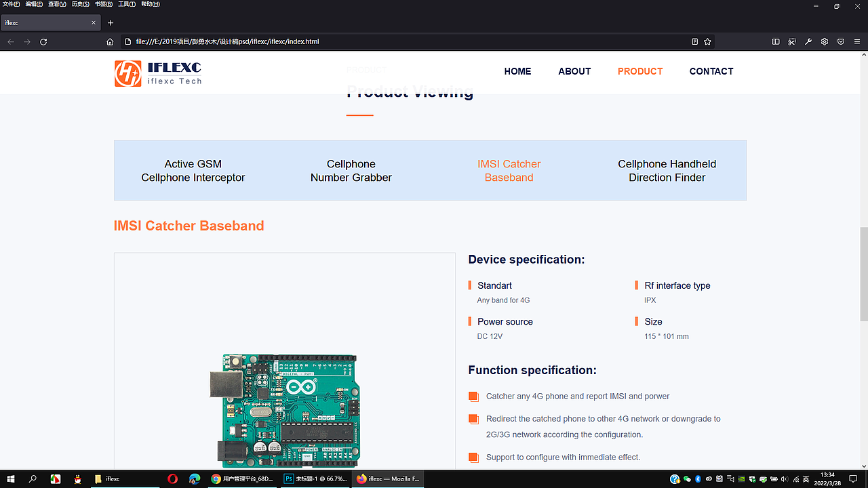This screenshot has width=868, height=488.
Task: Launch Microsoft Edge from the taskbar
Action: (194, 479)
